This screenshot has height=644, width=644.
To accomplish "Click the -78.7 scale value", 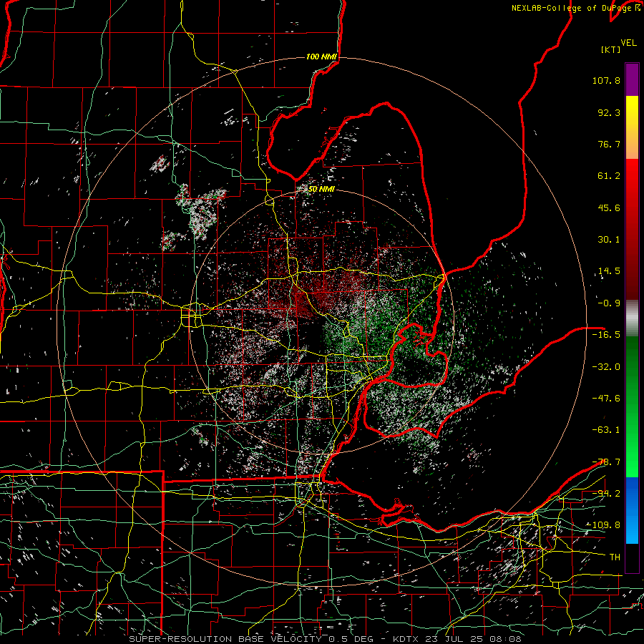I will 606,462.
